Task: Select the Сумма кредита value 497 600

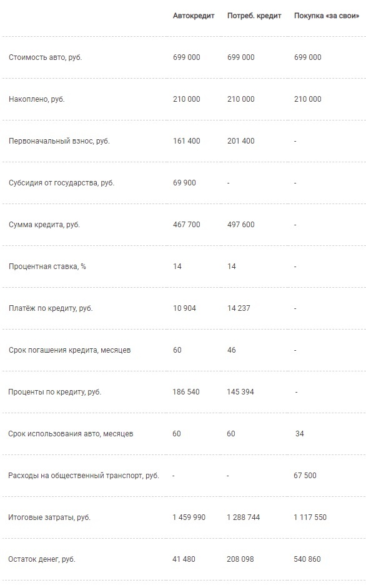Action: [240, 225]
